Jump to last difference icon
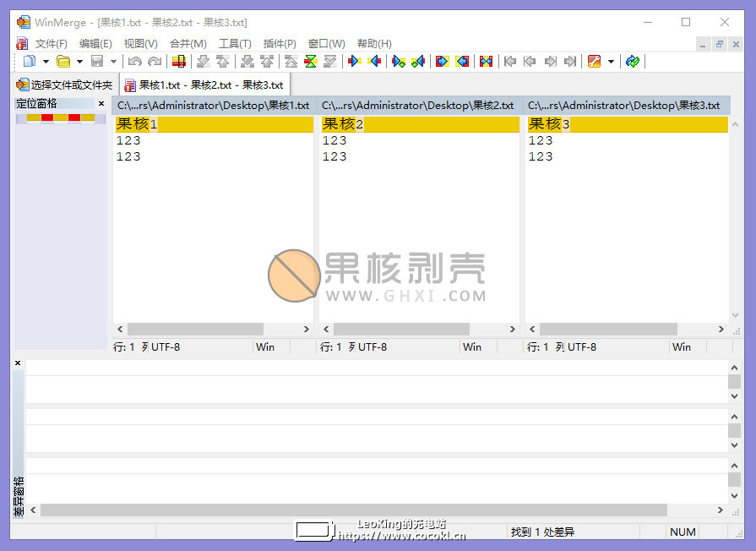This screenshot has height=551, width=756. coord(329,62)
